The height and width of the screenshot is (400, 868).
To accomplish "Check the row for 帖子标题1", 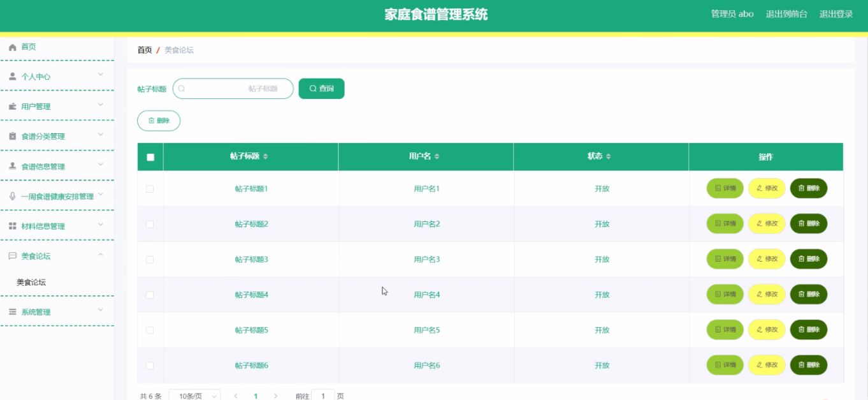I will click(x=150, y=189).
